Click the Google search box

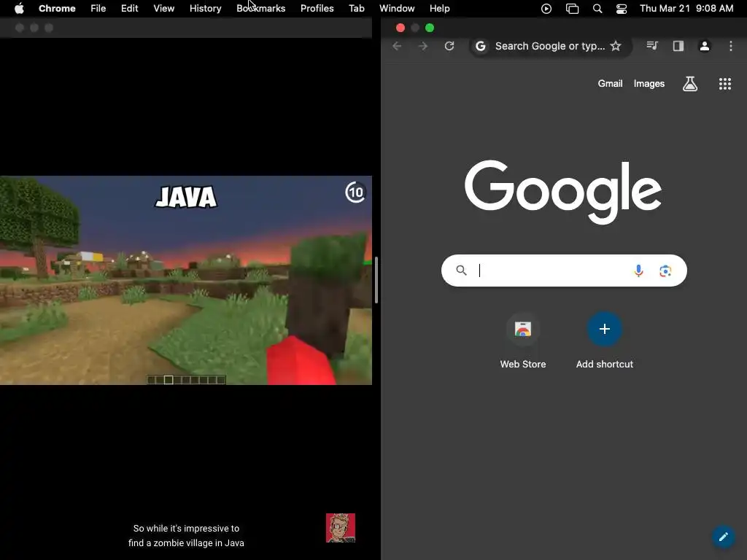coord(564,271)
